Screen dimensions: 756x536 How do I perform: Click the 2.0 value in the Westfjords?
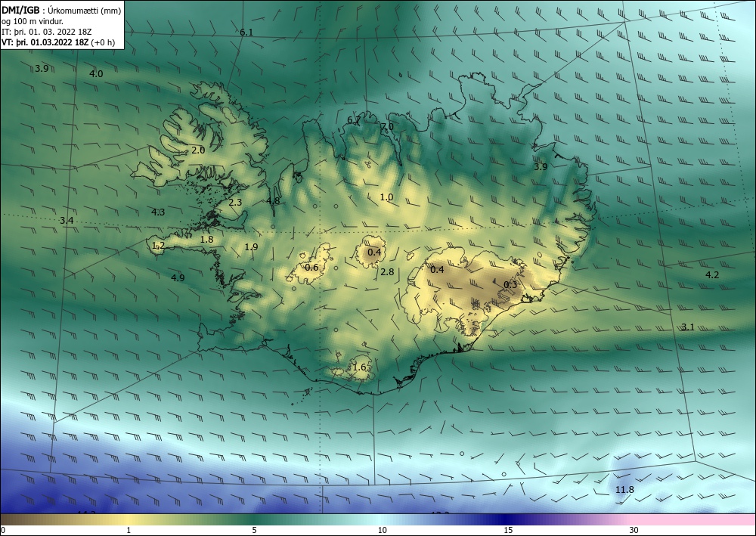pyautogui.click(x=197, y=150)
